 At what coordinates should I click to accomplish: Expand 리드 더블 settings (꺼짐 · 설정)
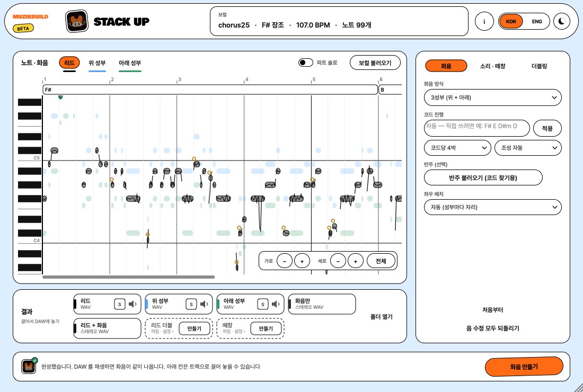[x=162, y=332]
